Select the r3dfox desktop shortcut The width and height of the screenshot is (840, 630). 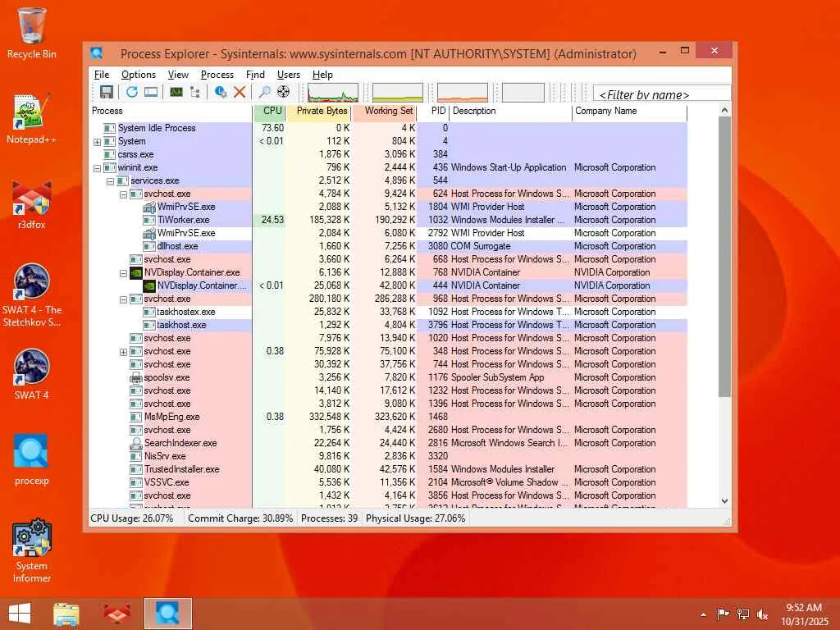32,204
